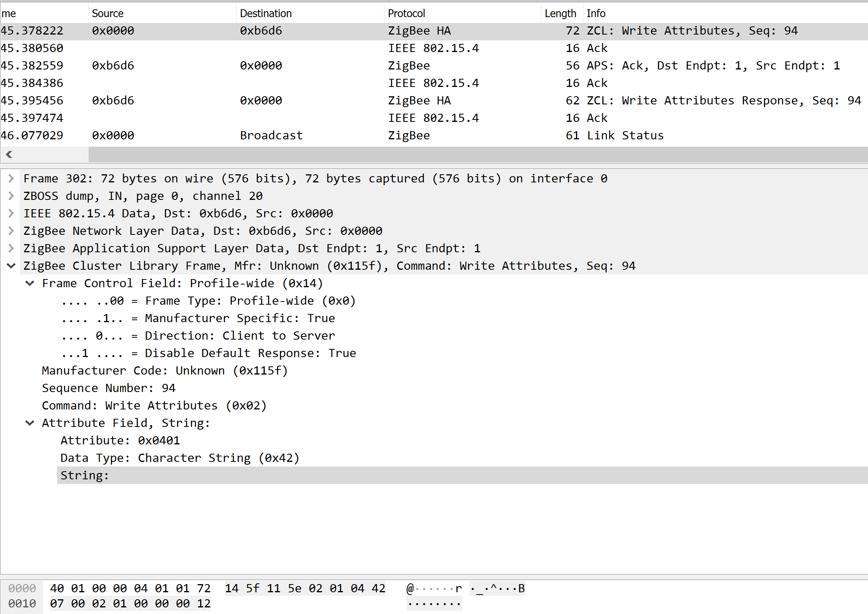Click the left scroll arrow of packet list

pyautogui.click(x=9, y=154)
